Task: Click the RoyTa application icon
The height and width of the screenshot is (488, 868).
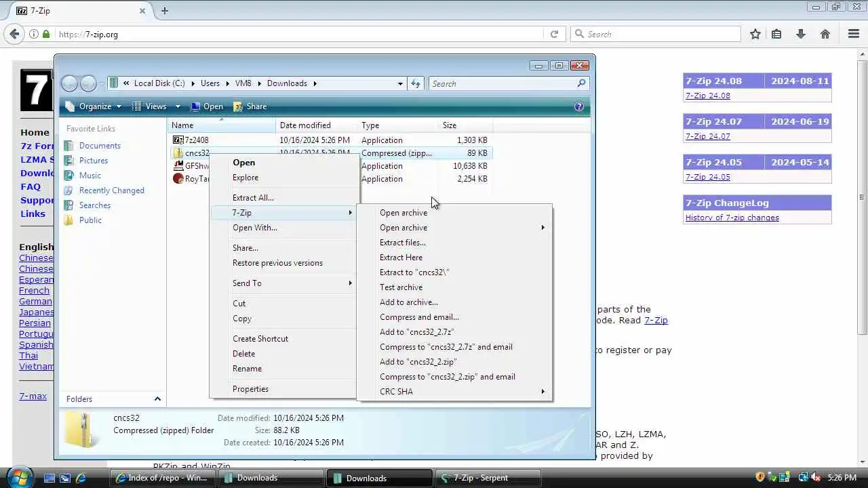Action: (178, 179)
